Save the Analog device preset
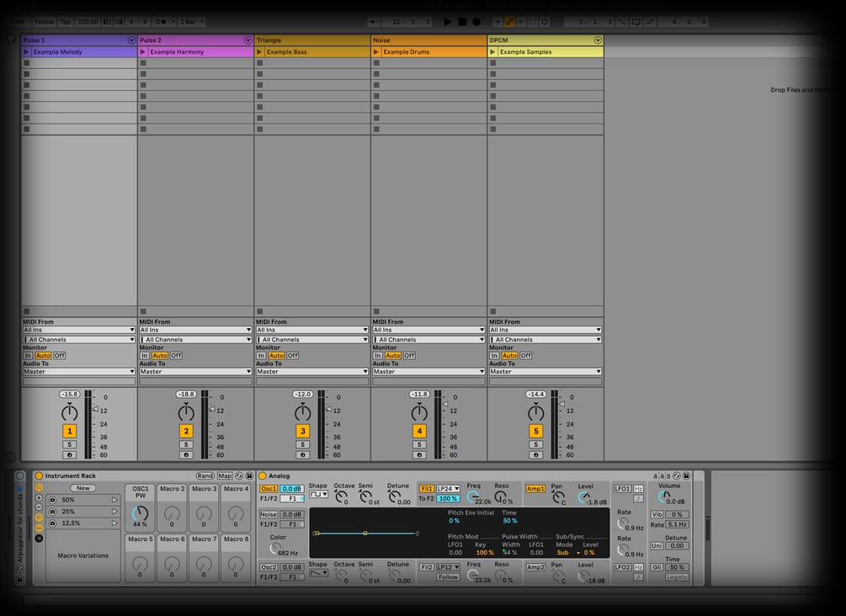 click(686, 475)
